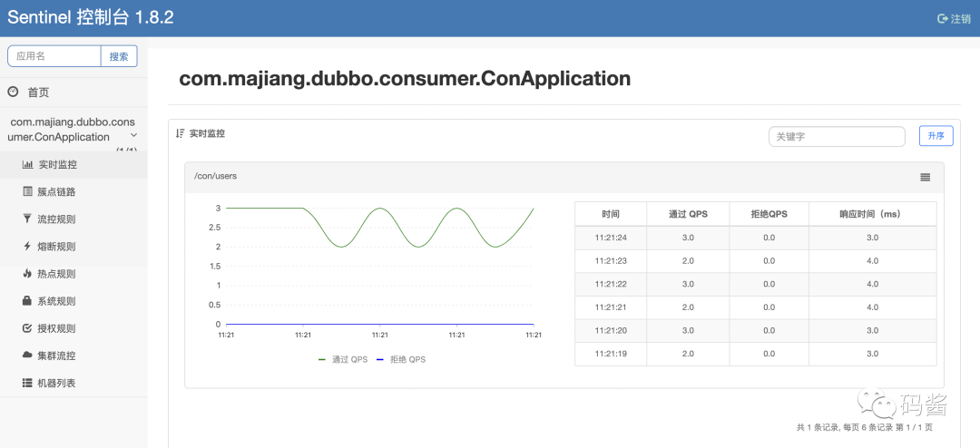Viewport: 980px width, 448px height.
Task: Open 机器列表 in the sidebar
Action: (73, 383)
